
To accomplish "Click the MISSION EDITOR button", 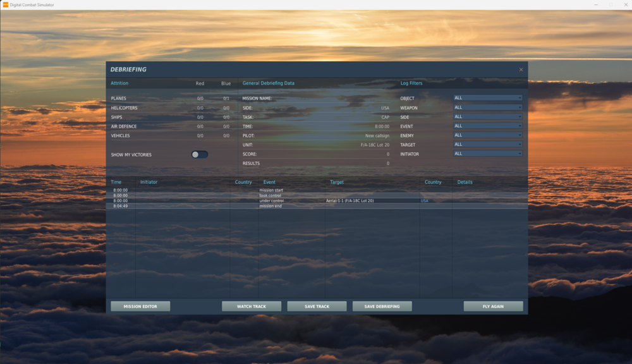I will (140, 306).
